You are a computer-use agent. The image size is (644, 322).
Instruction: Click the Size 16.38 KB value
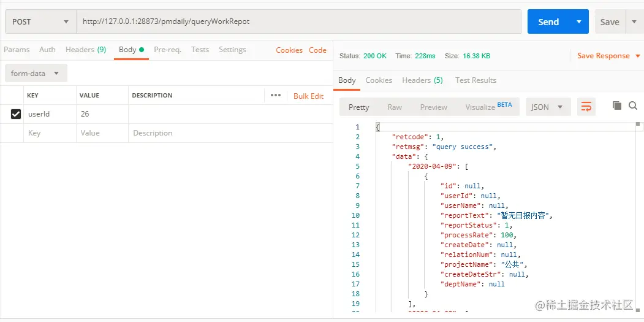click(477, 56)
